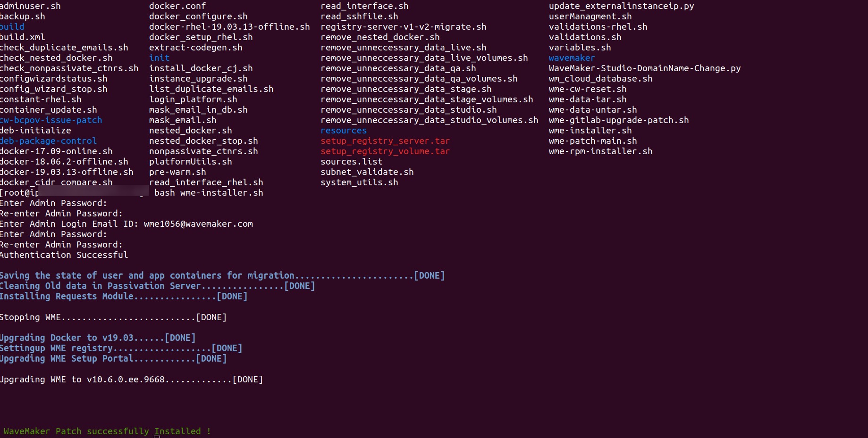Click the sources.list file entry
The width and height of the screenshot is (868, 438).
[352, 162]
